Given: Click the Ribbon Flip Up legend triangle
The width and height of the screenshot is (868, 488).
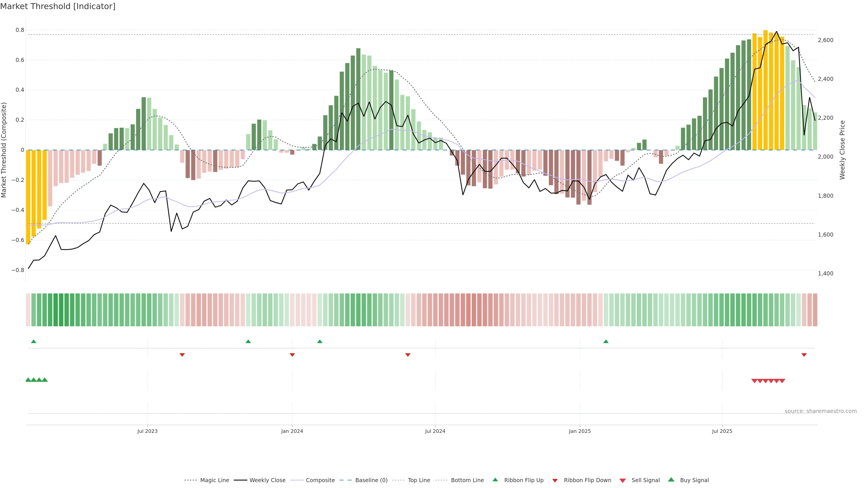Looking at the screenshot, I should click(495, 480).
